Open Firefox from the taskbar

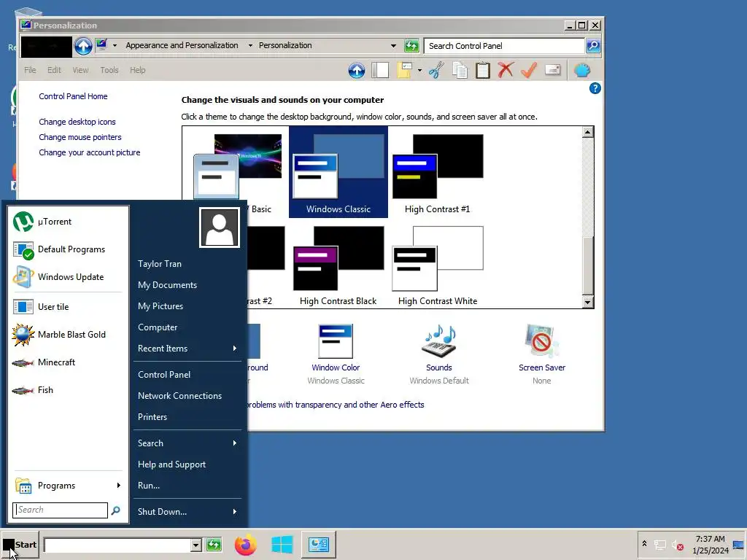[245, 545]
